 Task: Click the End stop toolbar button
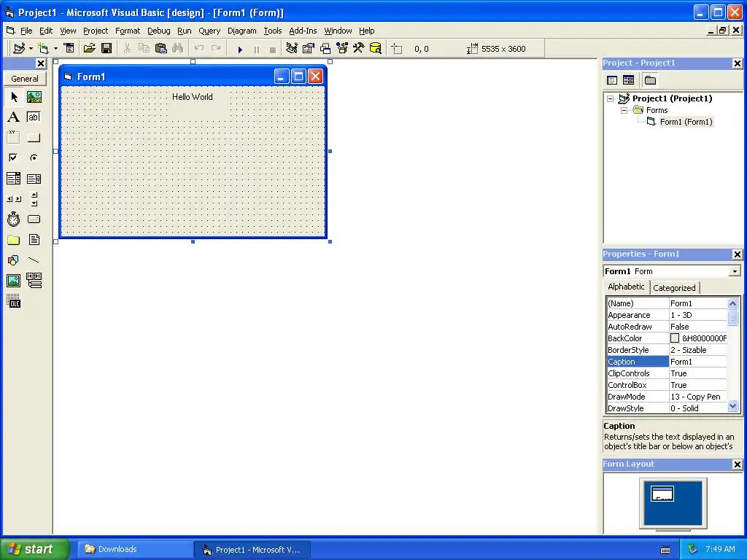273,49
